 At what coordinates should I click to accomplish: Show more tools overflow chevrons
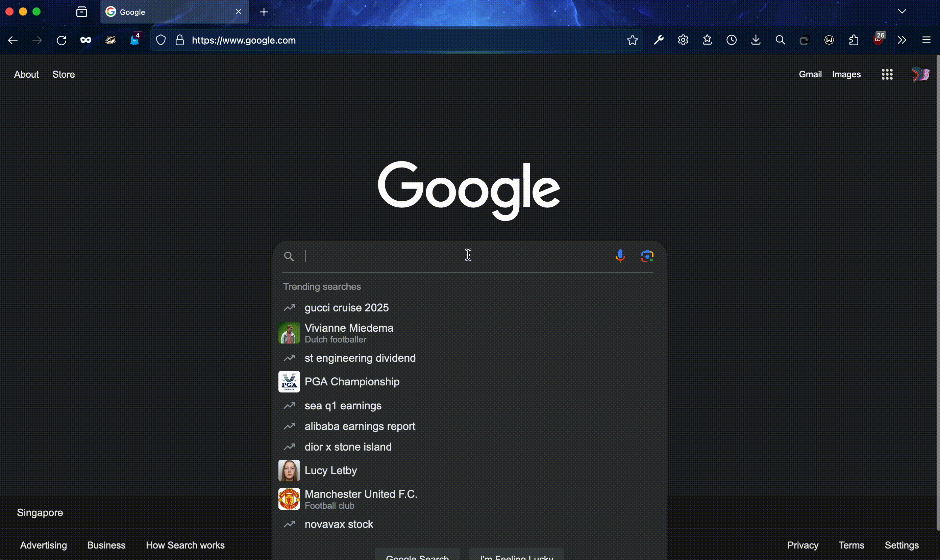tap(902, 41)
